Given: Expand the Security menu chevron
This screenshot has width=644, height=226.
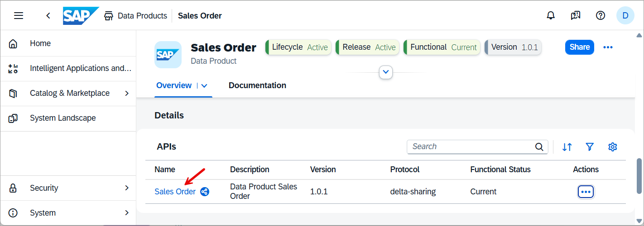Looking at the screenshot, I should tap(127, 188).
